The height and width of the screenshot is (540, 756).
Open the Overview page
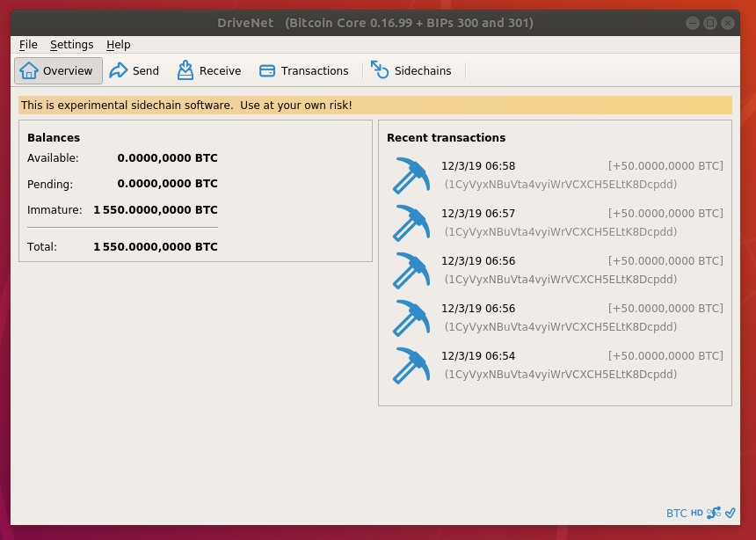pos(58,71)
